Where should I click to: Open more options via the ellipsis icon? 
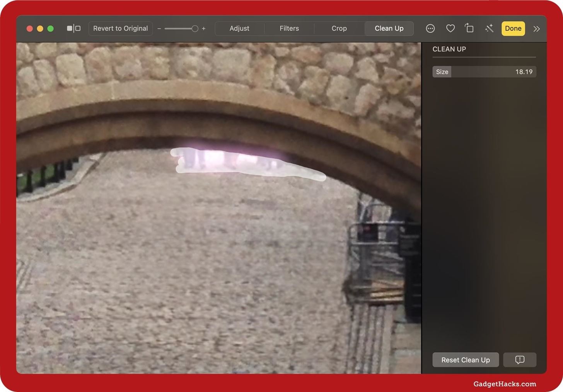click(430, 28)
